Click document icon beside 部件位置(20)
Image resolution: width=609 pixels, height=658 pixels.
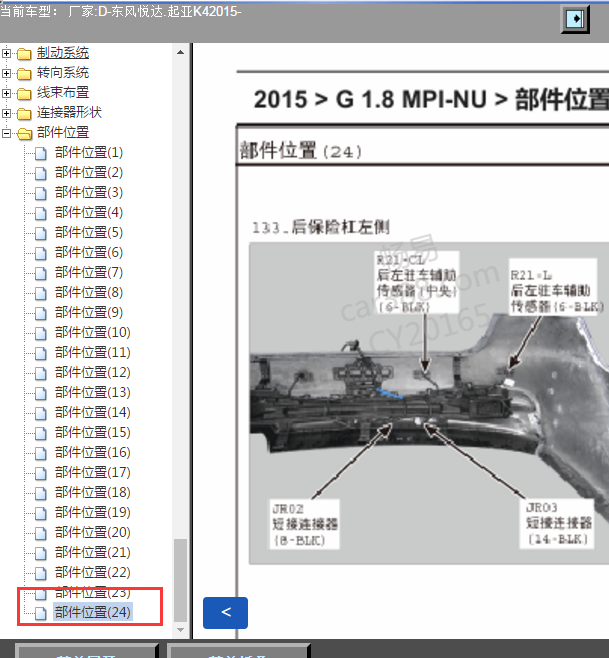(41, 534)
